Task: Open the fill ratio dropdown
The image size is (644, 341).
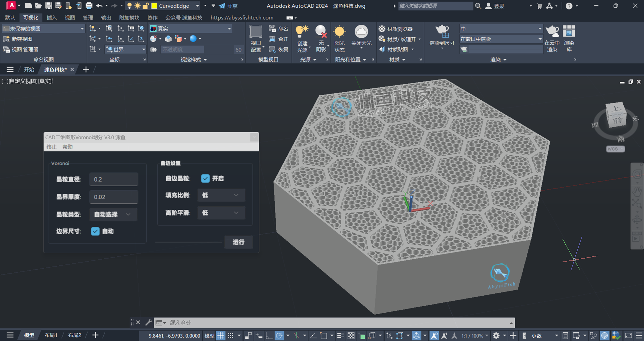Action: pos(221,195)
